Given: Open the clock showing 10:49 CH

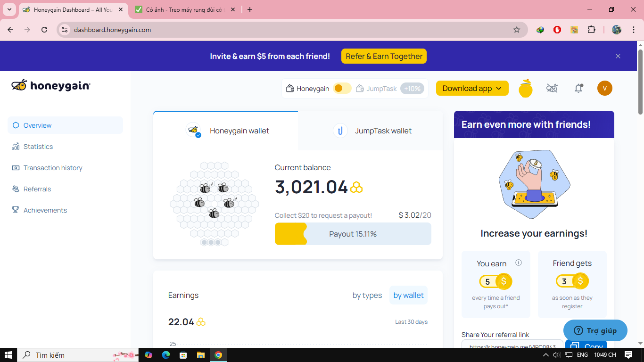Looking at the screenshot, I should click(605, 355).
